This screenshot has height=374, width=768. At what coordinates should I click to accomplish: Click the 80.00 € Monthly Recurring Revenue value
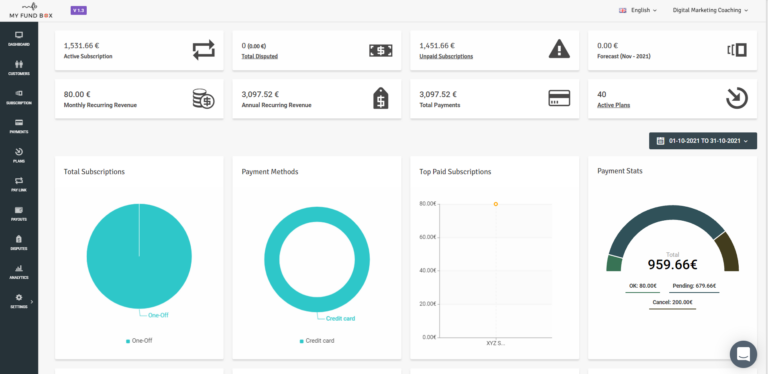77,94
